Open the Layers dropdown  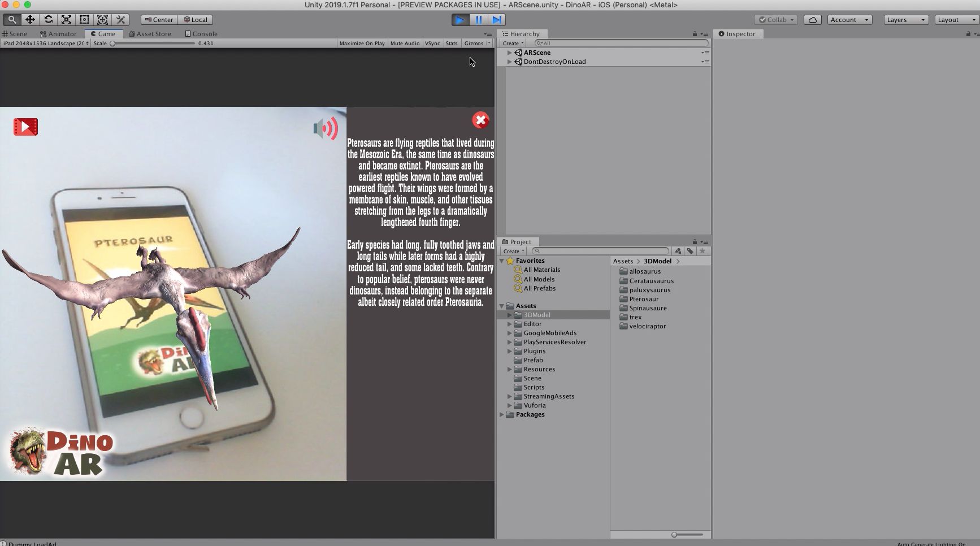click(905, 20)
